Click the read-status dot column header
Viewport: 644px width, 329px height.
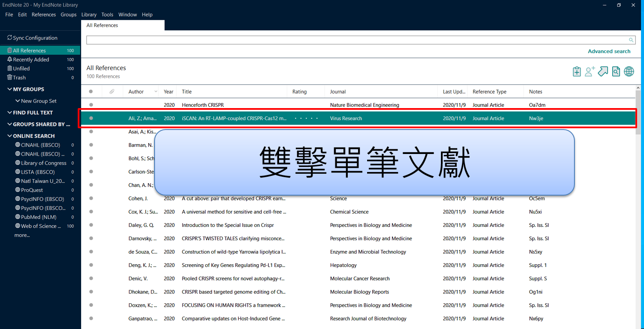click(x=91, y=91)
